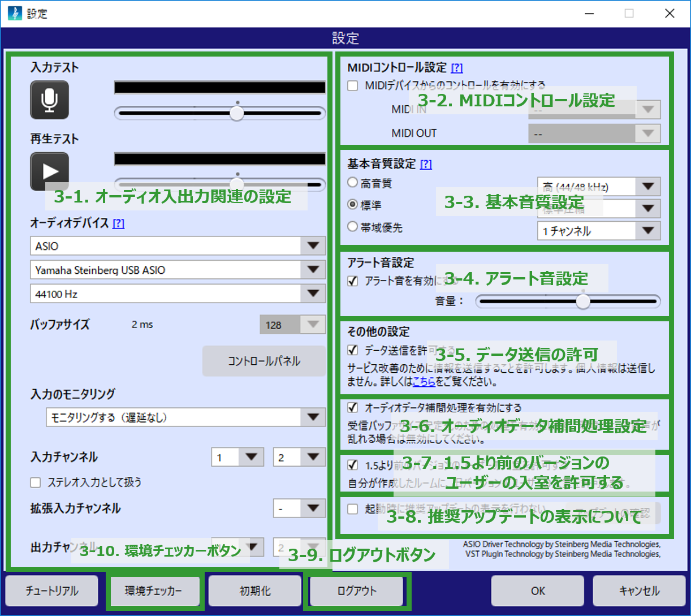Viewport: 691px width, 616px height.
Task: Adjust the alert 音量 slider handle
Action: (583, 302)
